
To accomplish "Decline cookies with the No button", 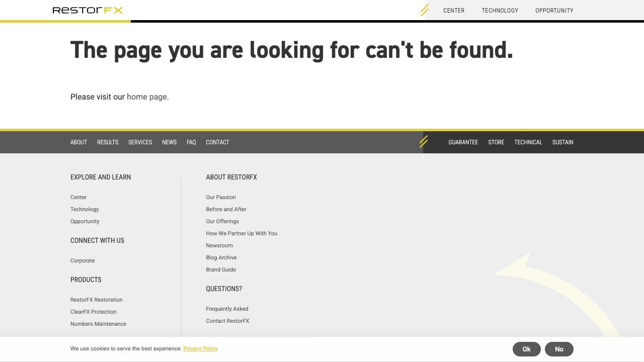I will (x=559, y=349).
